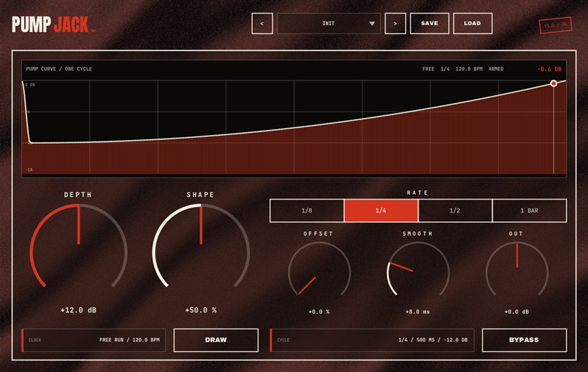Viewport: 588px width, 372px height.
Task: Click the LOAD preset button
Action: point(472,23)
